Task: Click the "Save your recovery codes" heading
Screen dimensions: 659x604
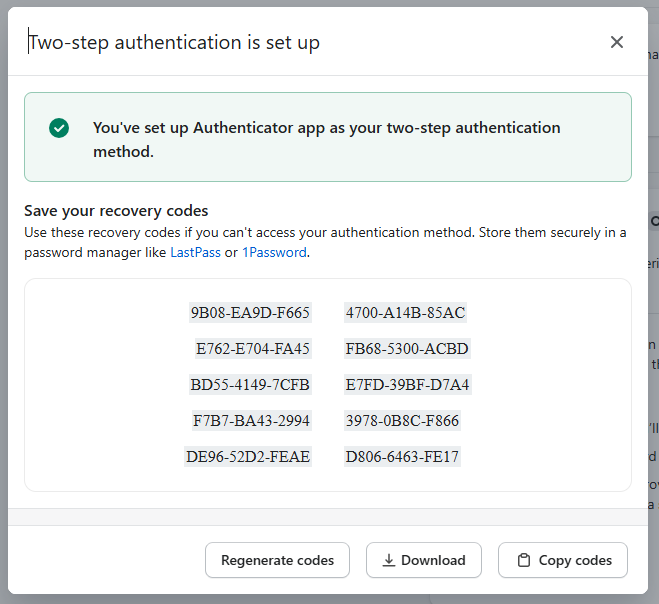Action: (x=116, y=211)
